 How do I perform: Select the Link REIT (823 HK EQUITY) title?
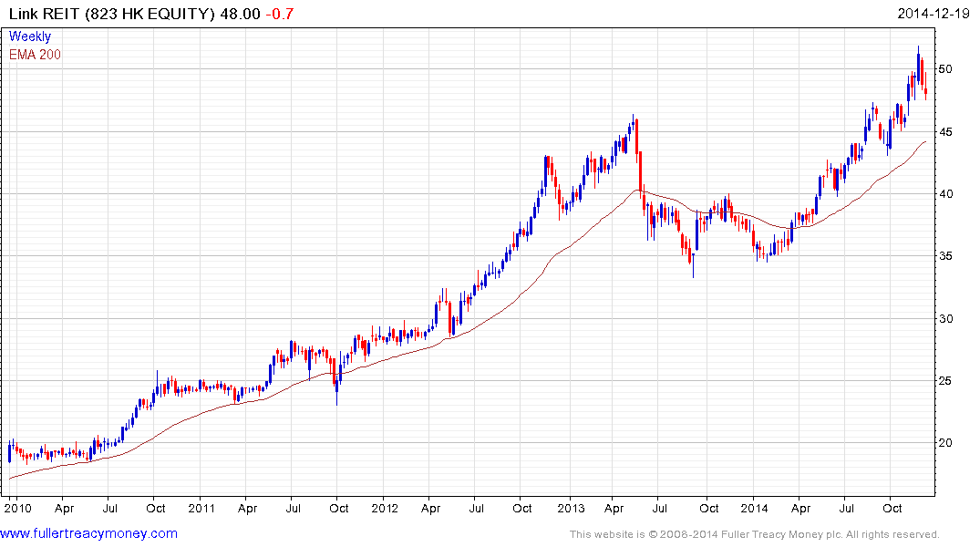[112, 14]
